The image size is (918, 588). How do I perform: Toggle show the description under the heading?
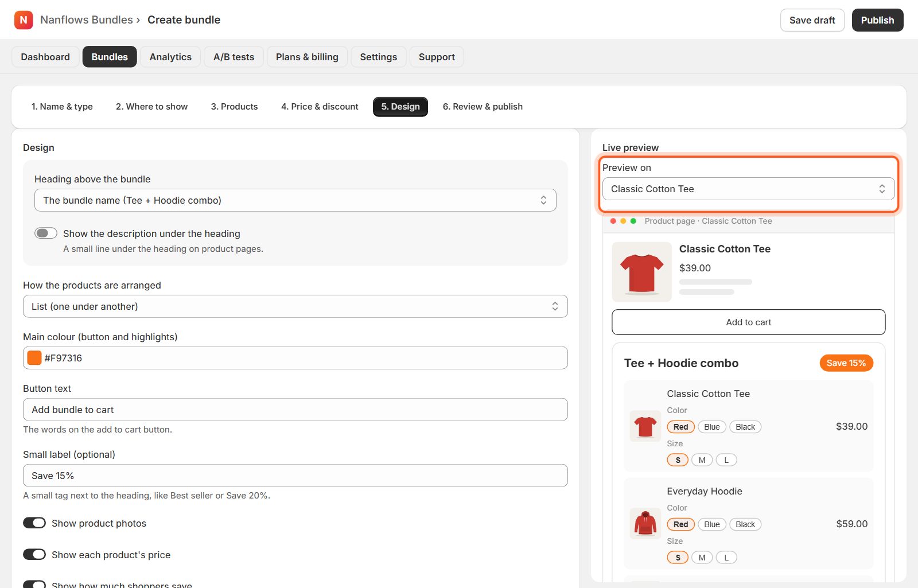pos(46,233)
